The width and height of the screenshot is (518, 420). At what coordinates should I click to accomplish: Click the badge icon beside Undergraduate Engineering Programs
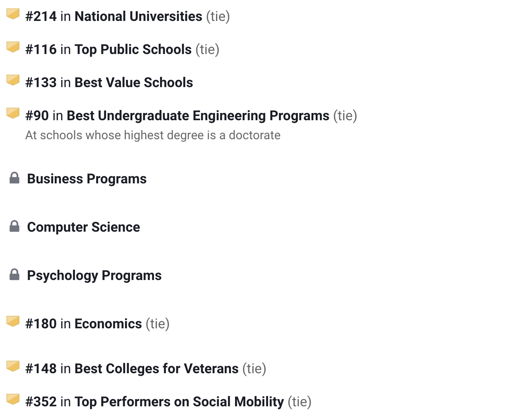pyautogui.click(x=13, y=114)
